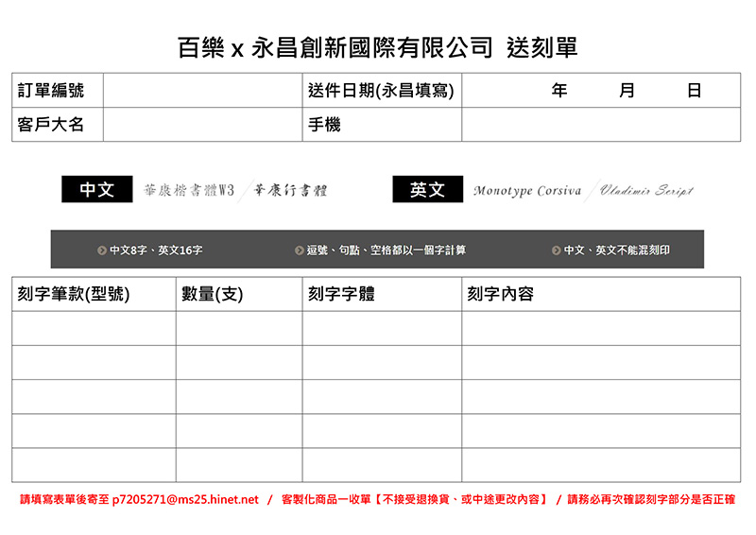Choose the 華康楷書體W3 font sample
The image size is (756, 535).
[x=188, y=190]
